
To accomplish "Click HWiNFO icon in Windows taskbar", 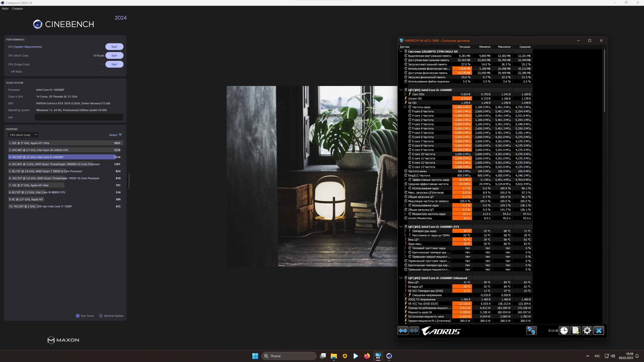I will point(378,356).
